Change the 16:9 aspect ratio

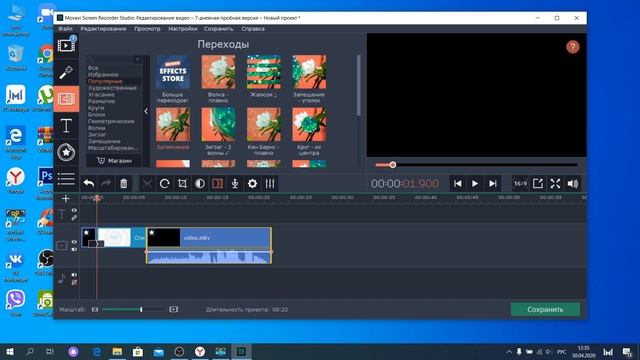(520, 184)
